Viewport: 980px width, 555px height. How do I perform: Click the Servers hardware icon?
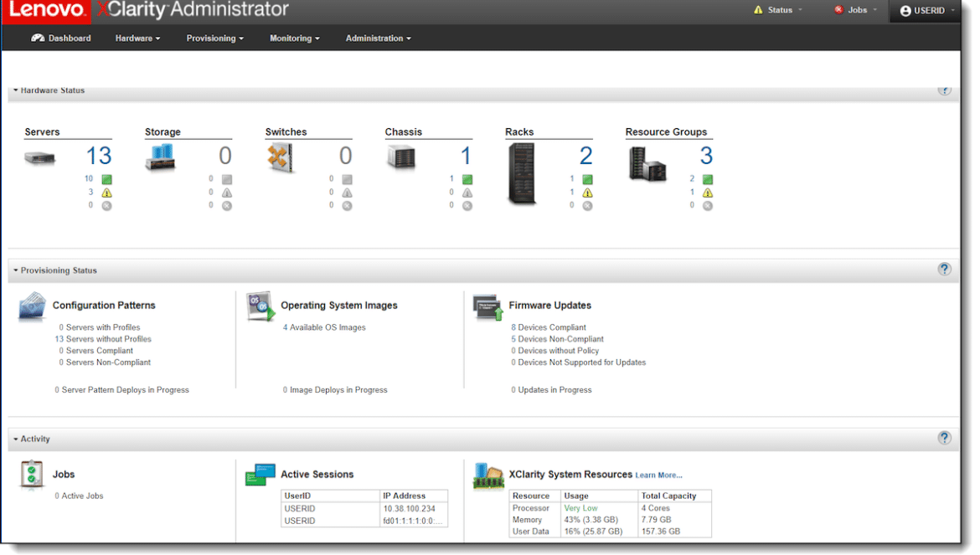click(x=39, y=157)
